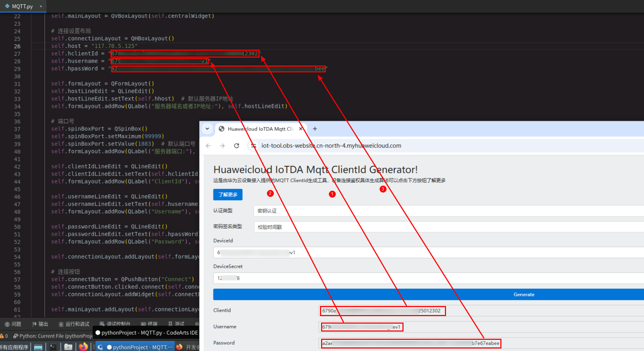Viewport: 644px width, 351px height.
Task: Launch Firefox from the taskbar
Action: [84, 347]
